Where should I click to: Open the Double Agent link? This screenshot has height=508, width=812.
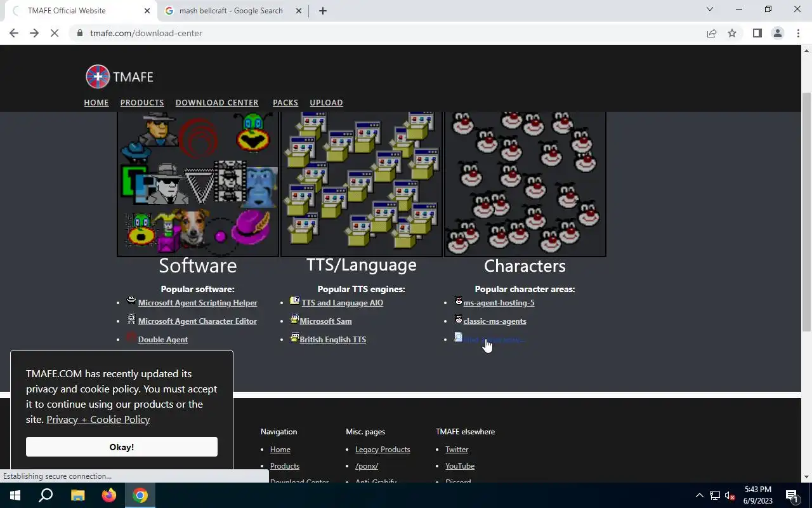pos(163,340)
